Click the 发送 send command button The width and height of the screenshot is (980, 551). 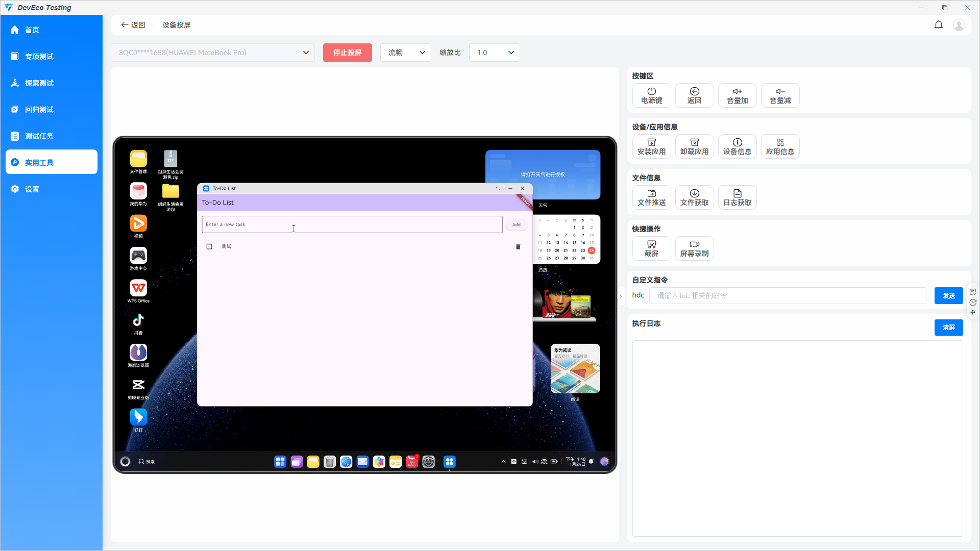point(948,295)
